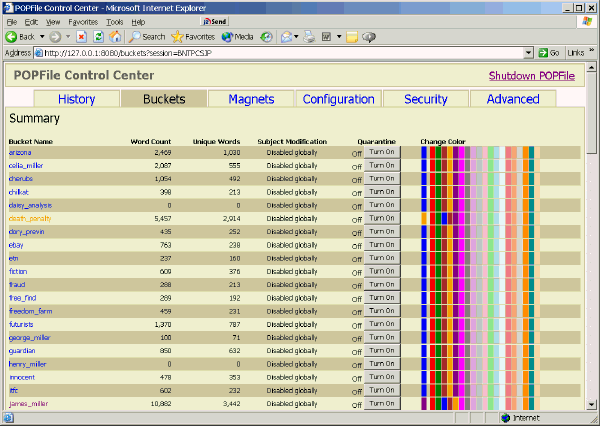This screenshot has height=426, width=600.
Task: Go to the Home page icon
Action: [x=115, y=37]
